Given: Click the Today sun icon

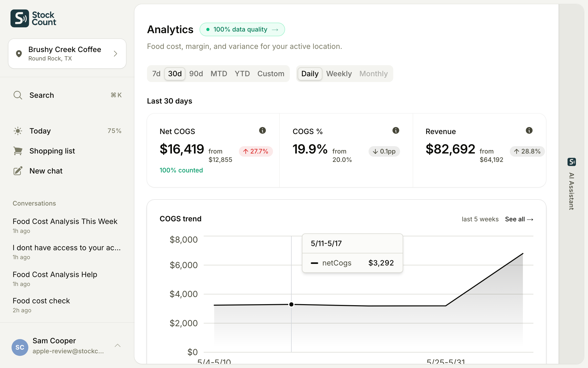Looking at the screenshot, I should [x=18, y=131].
